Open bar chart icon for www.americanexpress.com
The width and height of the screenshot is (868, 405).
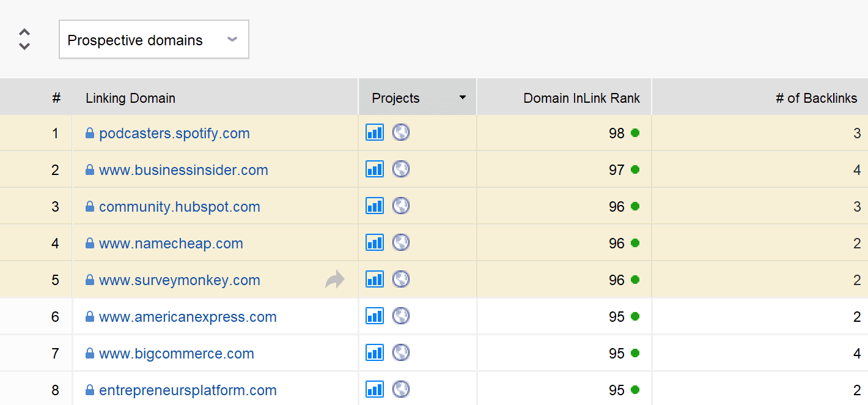tap(375, 316)
